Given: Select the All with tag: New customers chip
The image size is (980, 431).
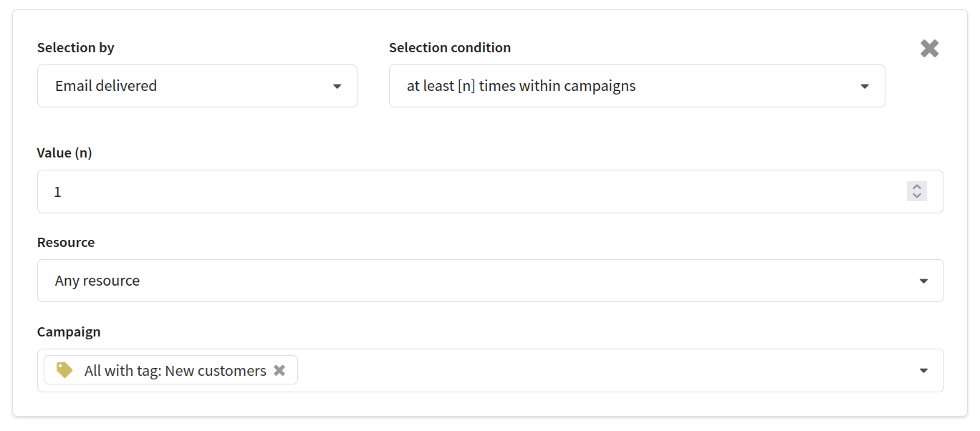Looking at the screenshot, I should point(170,370).
